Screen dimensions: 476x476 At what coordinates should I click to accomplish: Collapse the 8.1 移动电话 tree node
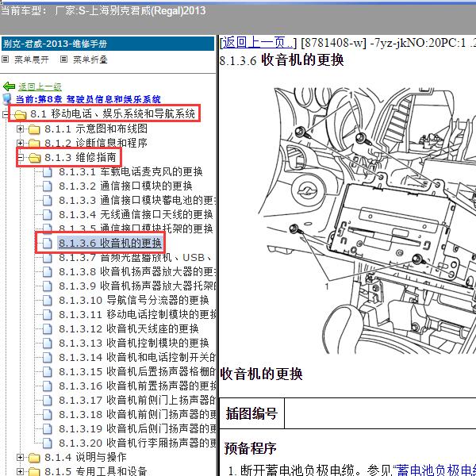[6, 114]
